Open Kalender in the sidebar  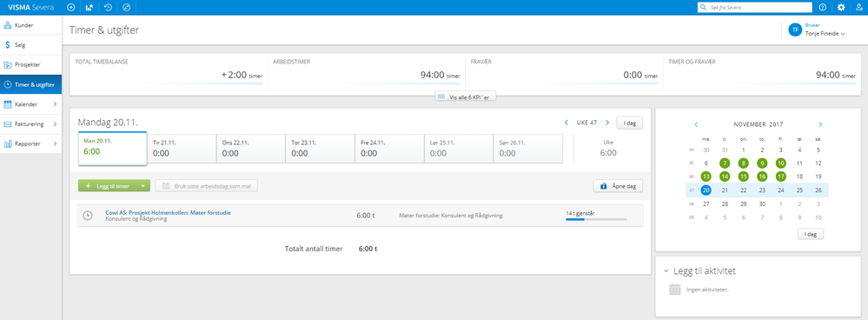coord(31,104)
